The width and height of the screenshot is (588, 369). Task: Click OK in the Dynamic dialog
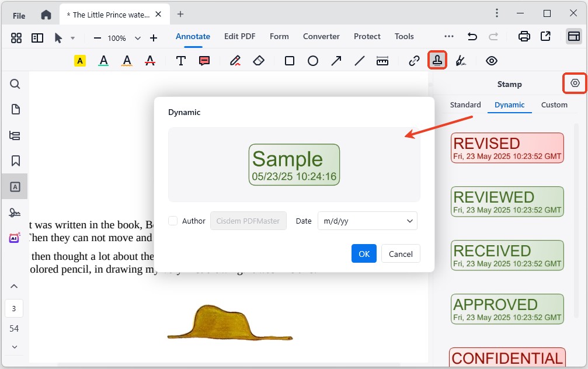tap(364, 253)
